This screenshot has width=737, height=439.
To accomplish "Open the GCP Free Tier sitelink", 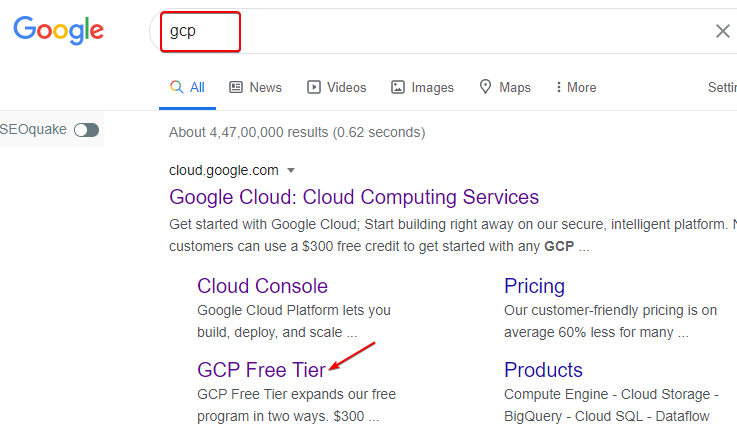I will click(x=261, y=370).
